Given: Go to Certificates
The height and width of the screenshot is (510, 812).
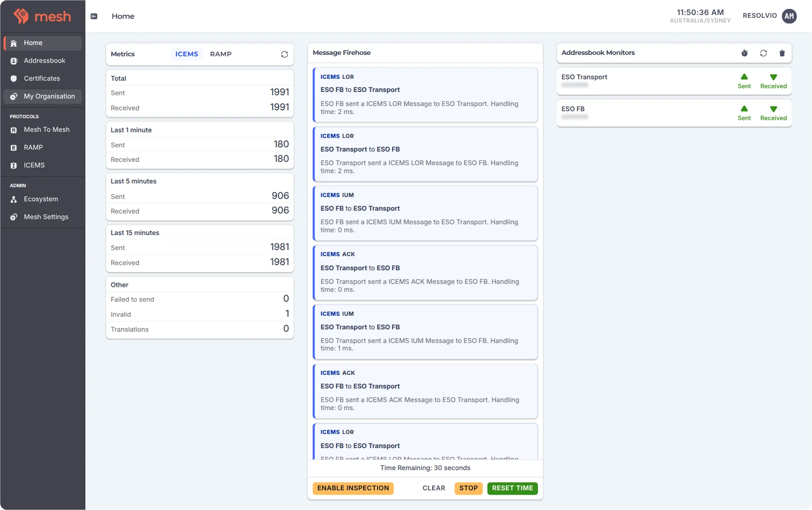Looking at the screenshot, I should 43,78.
